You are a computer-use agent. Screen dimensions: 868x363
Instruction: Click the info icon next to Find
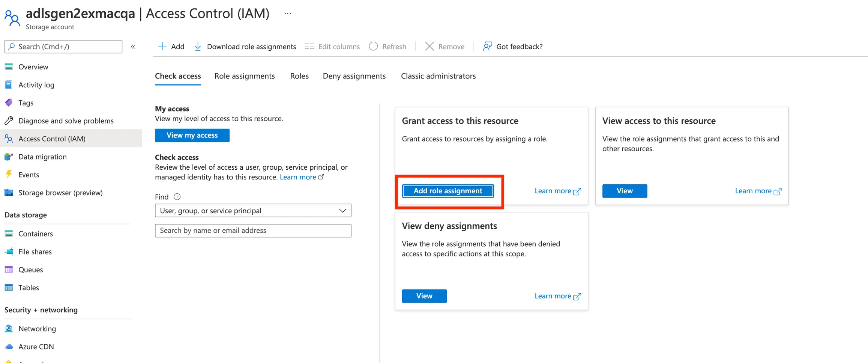pos(177,197)
